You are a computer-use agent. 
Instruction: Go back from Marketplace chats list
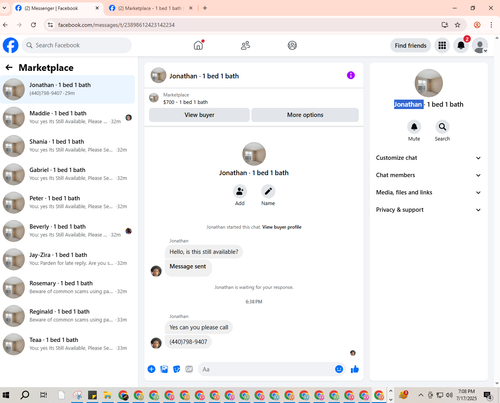(x=9, y=68)
